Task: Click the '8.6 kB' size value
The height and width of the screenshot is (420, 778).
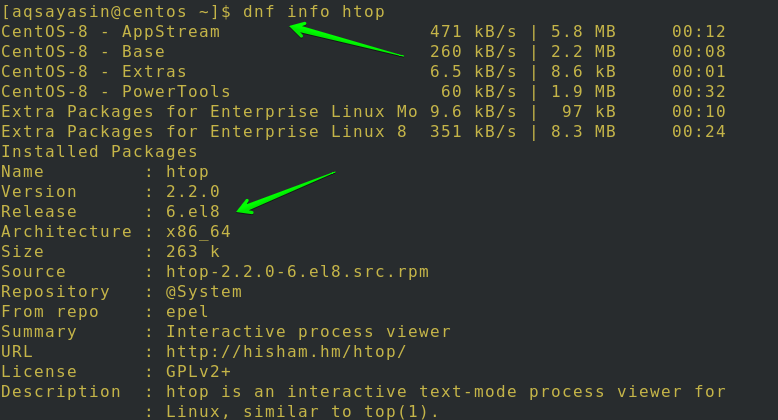Action: coord(583,71)
